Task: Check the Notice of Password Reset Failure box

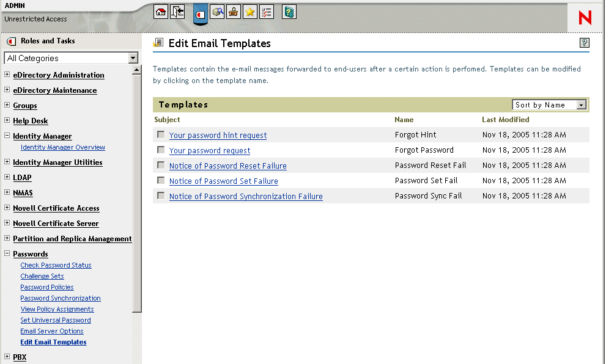Action: [160, 165]
